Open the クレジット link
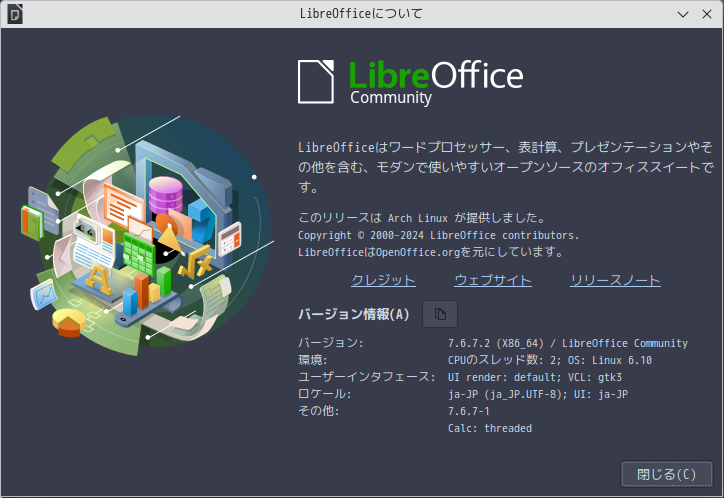The height and width of the screenshot is (498, 724). (383, 280)
